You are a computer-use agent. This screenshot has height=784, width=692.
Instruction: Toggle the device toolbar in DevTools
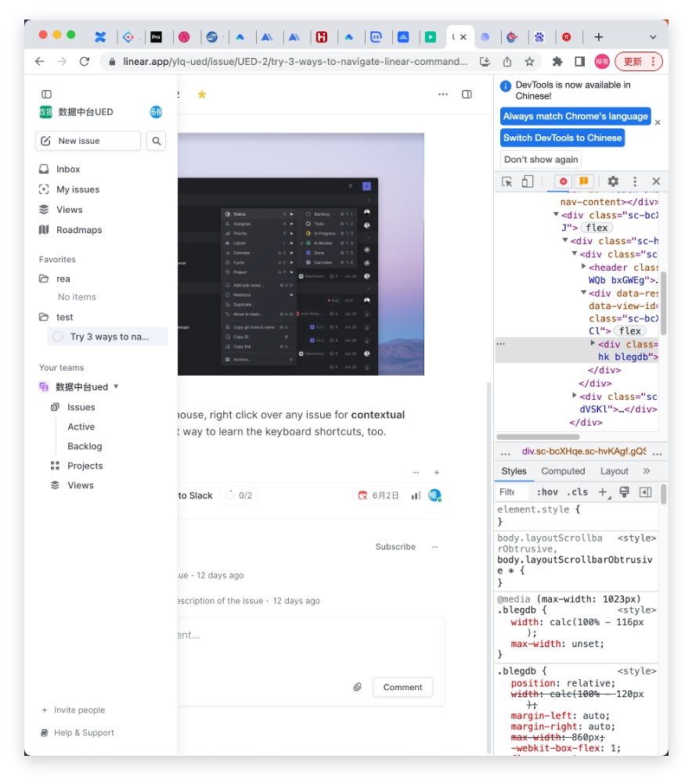pyautogui.click(x=528, y=182)
